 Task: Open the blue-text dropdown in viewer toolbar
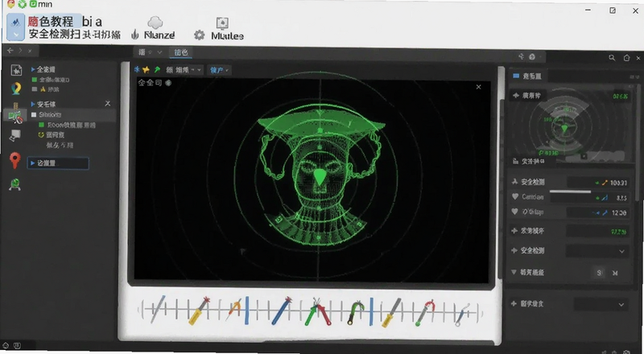[x=219, y=70]
